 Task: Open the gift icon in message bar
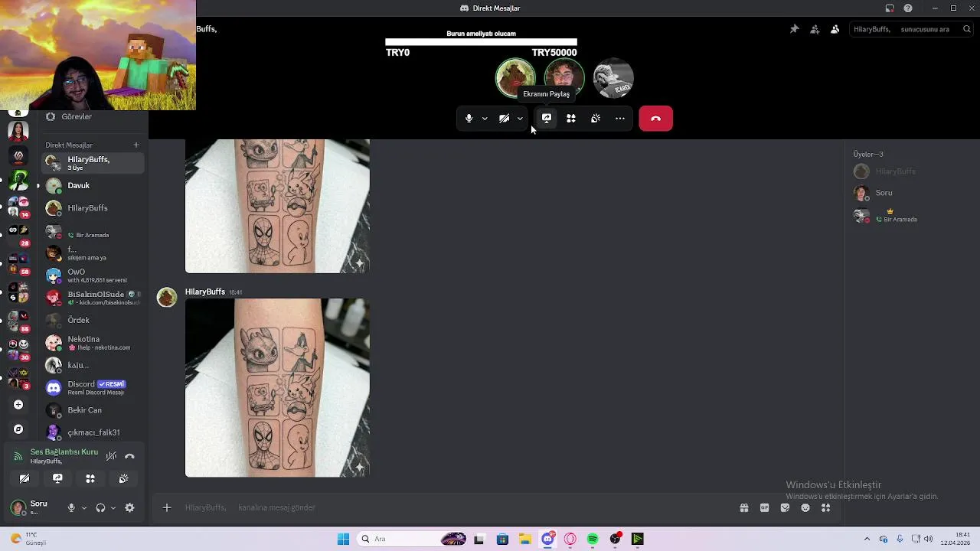(743, 507)
